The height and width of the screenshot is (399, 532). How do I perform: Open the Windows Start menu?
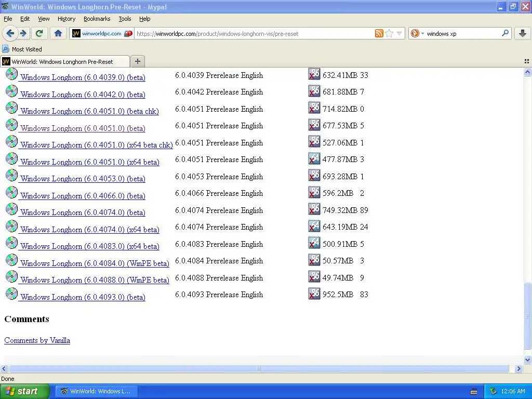pyautogui.click(x=24, y=391)
